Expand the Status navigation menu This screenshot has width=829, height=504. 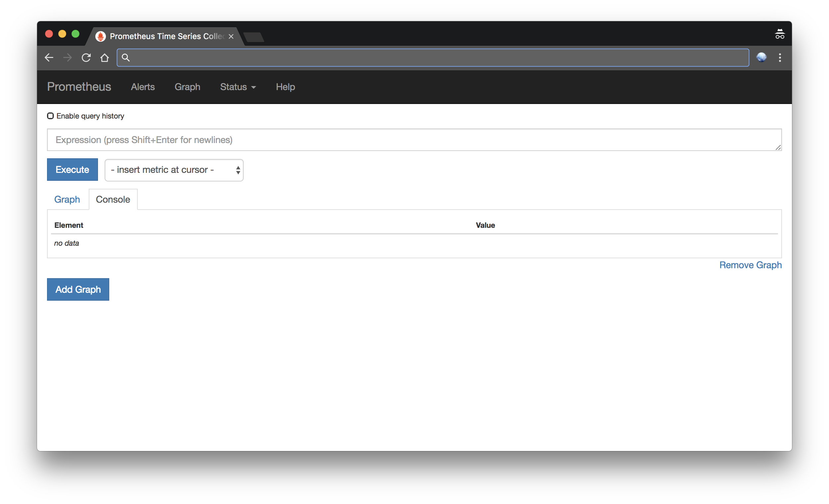click(238, 87)
